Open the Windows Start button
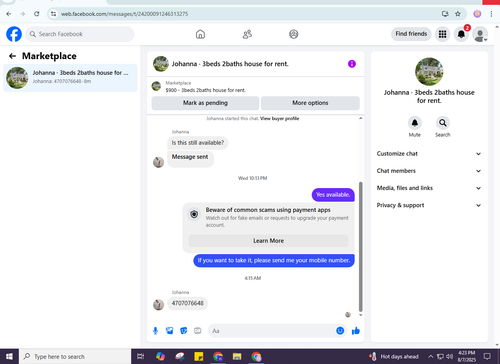Viewport: 500px width, 364px height. click(x=9, y=356)
